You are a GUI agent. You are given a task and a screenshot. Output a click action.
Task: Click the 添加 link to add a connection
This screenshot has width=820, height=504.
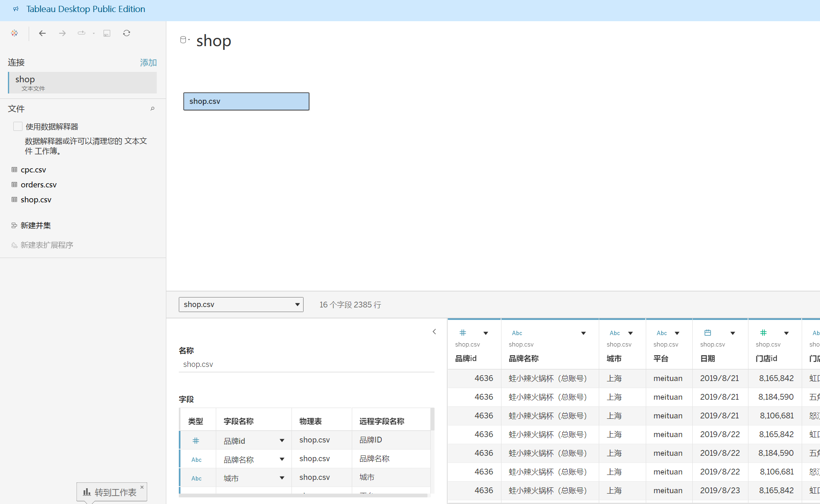(x=148, y=63)
